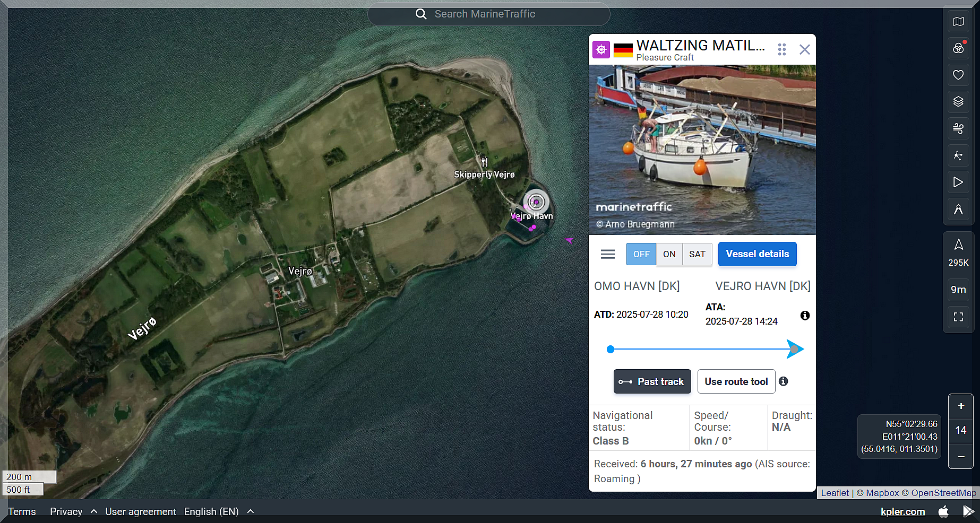Open the map layers icon
Screen dimensions: 980x523
click(958, 101)
